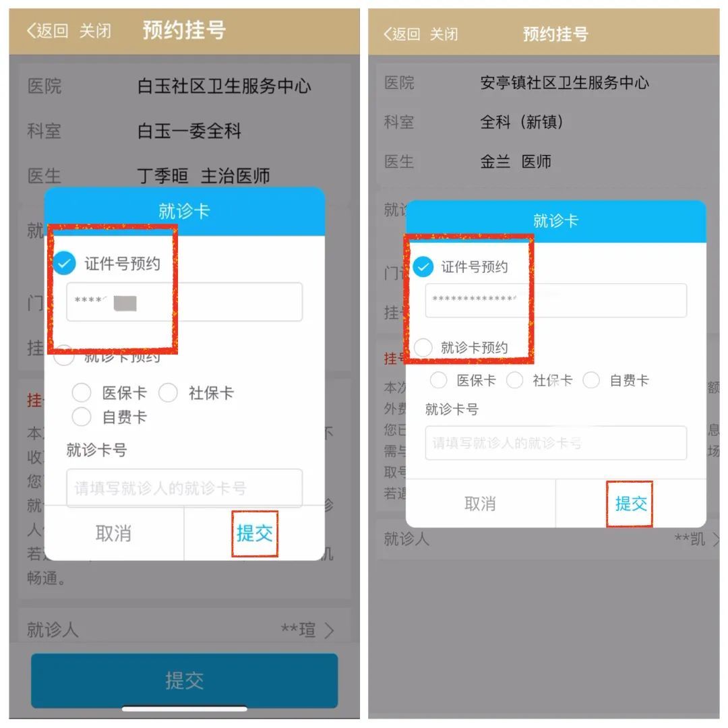Viewport: 728px width, 728px height.
Task: Choose 就诊卡预约 radio in right dialog
Action: (423, 347)
